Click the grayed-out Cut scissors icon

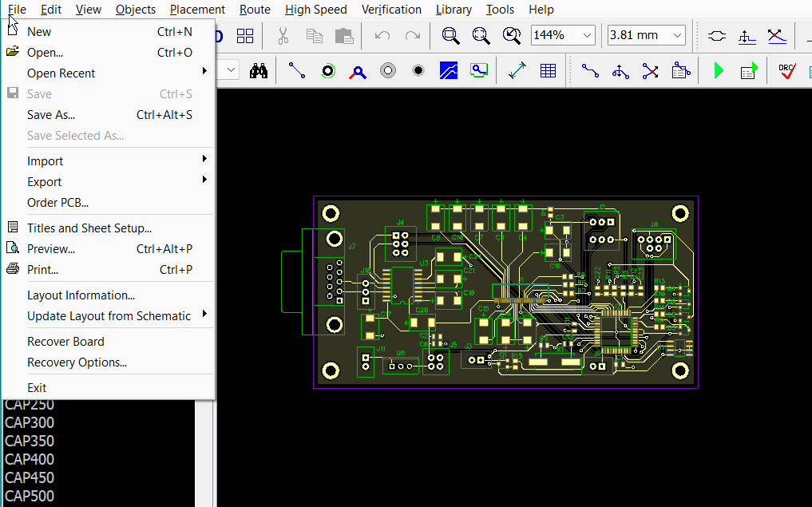tap(283, 36)
